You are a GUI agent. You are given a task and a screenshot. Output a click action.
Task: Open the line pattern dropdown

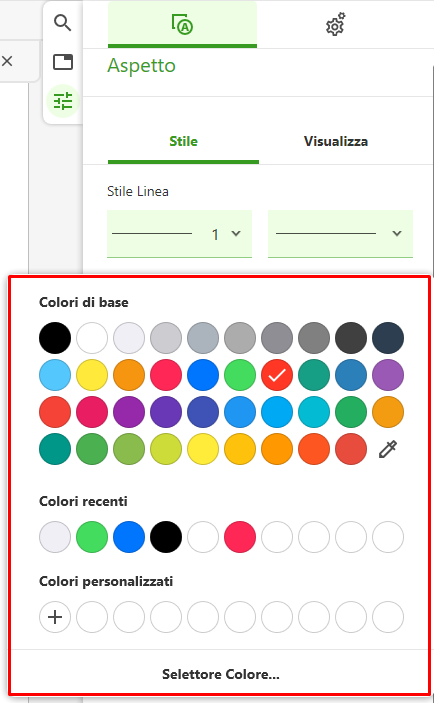click(340, 234)
